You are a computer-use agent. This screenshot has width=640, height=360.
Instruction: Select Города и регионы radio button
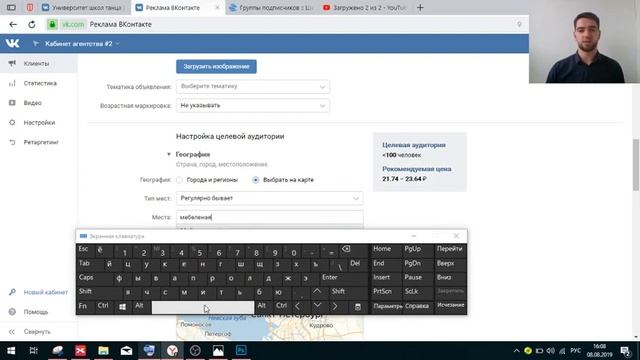180,180
